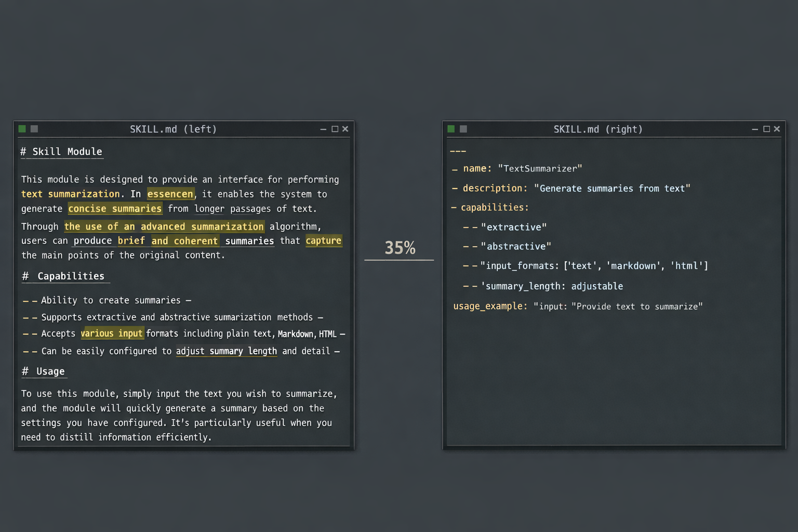The width and height of the screenshot is (798, 532).
Task: Select the SKILL.md (left) title bar
Action: coord(173,129)
